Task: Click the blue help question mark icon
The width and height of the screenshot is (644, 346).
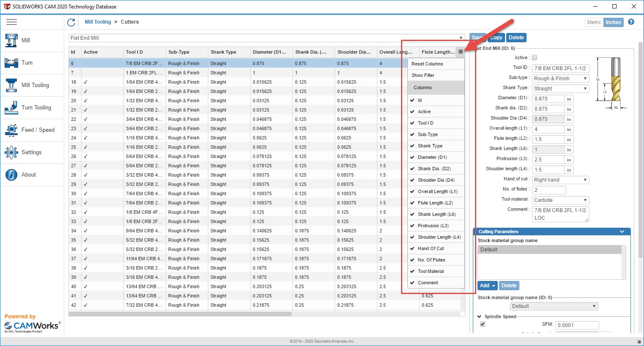Action: [x=631, y=22]
